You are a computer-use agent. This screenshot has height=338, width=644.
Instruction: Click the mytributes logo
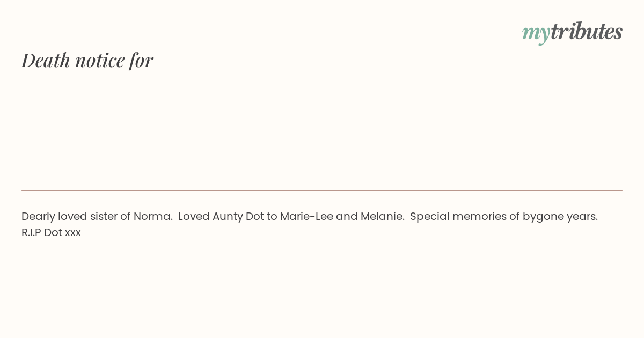(x=572, y=32)
